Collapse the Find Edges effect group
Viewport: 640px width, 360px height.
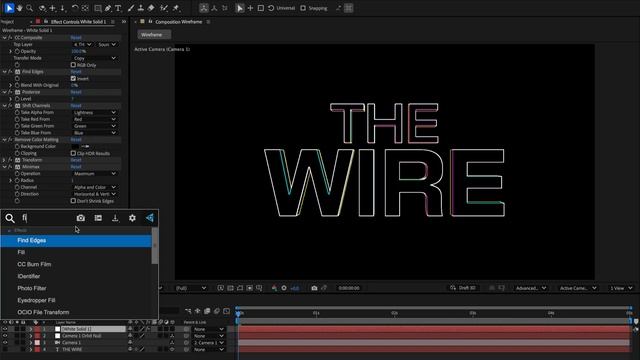(4, 71)
